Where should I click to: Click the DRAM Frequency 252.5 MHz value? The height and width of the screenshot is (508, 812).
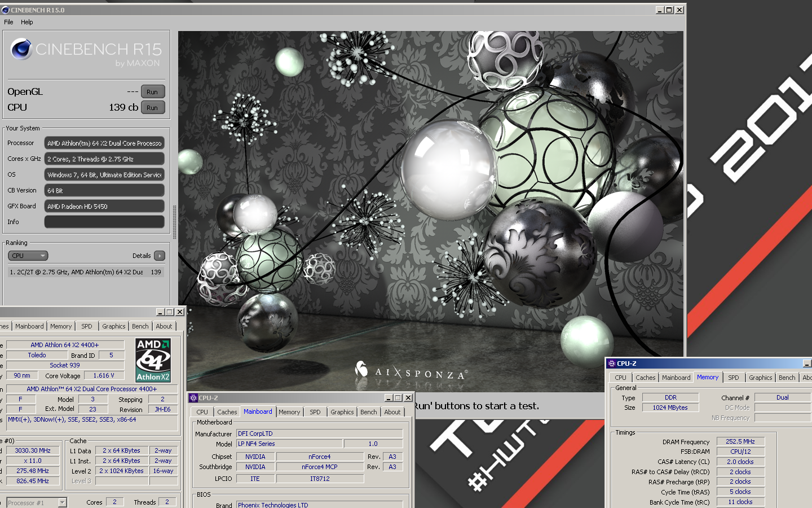[x=740, y=441]
